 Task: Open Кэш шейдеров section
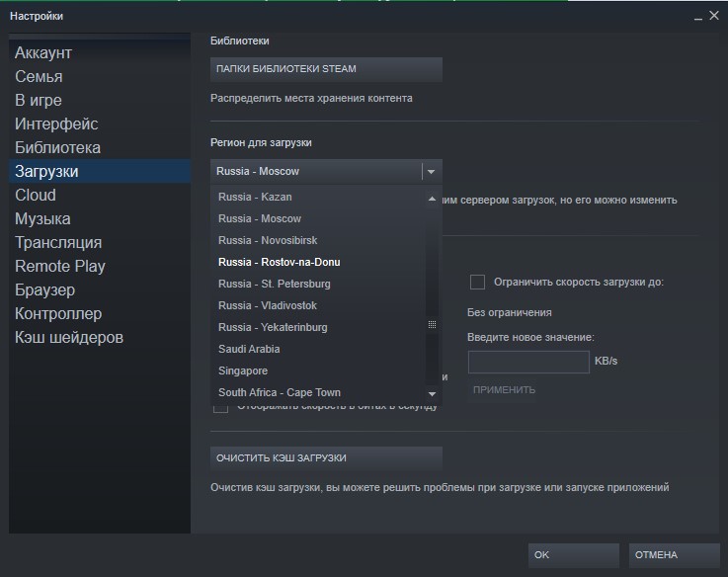[100, 337]
